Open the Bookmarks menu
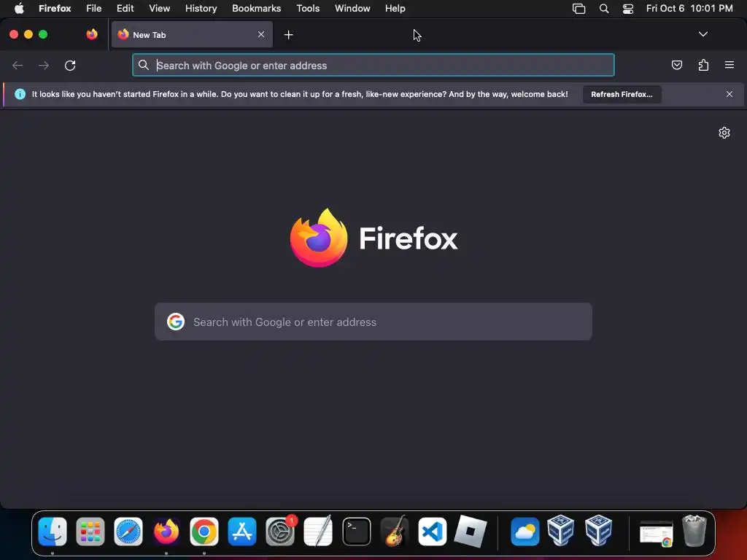Image resolution: width=747 pixels, height=560 pixels. coord(256,8)
